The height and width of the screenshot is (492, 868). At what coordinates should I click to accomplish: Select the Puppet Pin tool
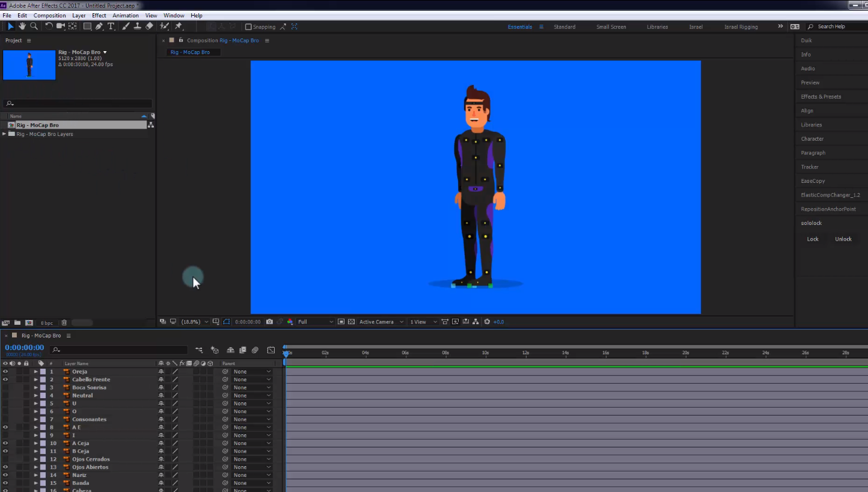178,26
